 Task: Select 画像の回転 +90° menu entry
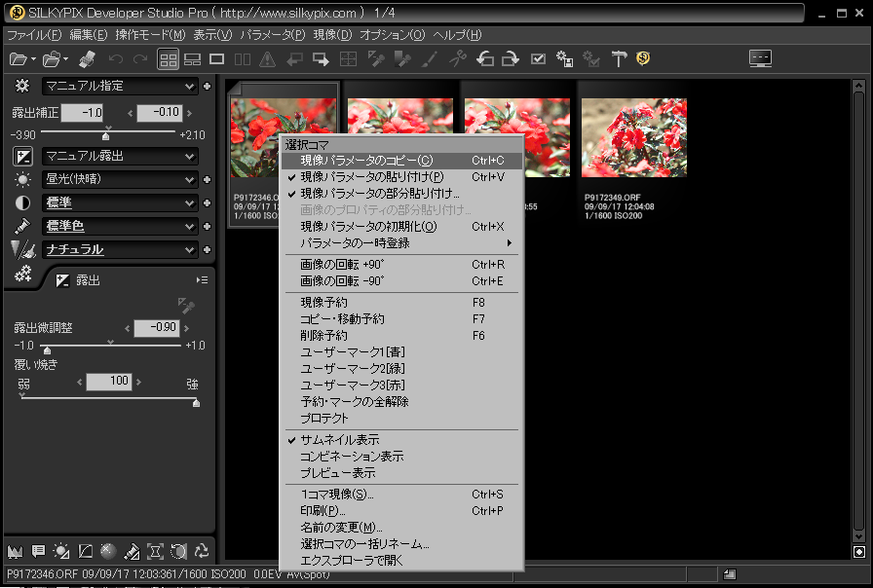click(x=340, y=265)
